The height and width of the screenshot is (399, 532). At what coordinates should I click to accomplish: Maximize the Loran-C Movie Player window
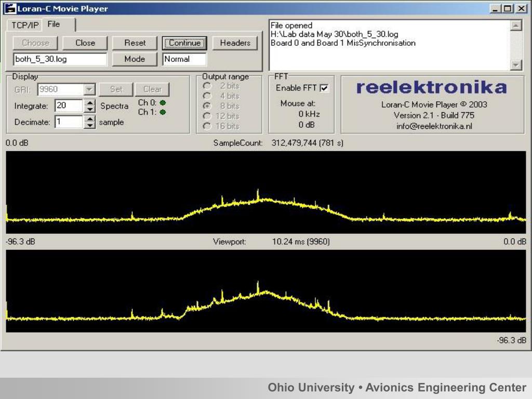(x=508, y=8)
